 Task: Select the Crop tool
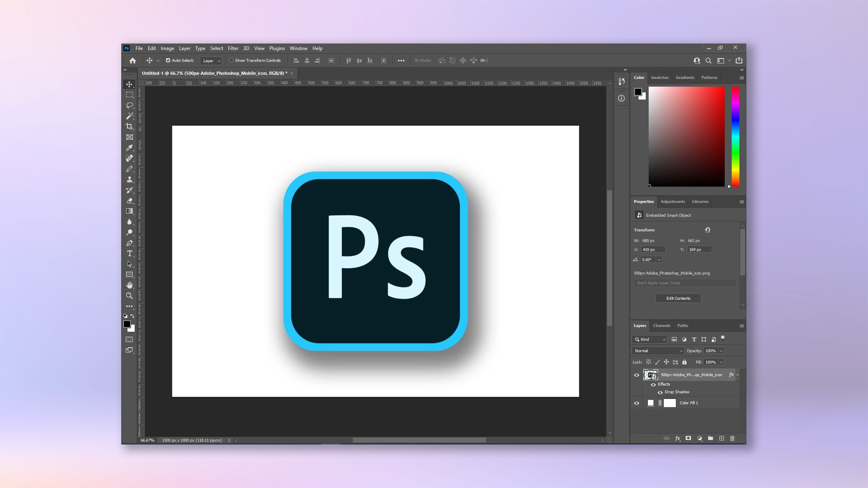pyautogui.click(x=130, y=127)
